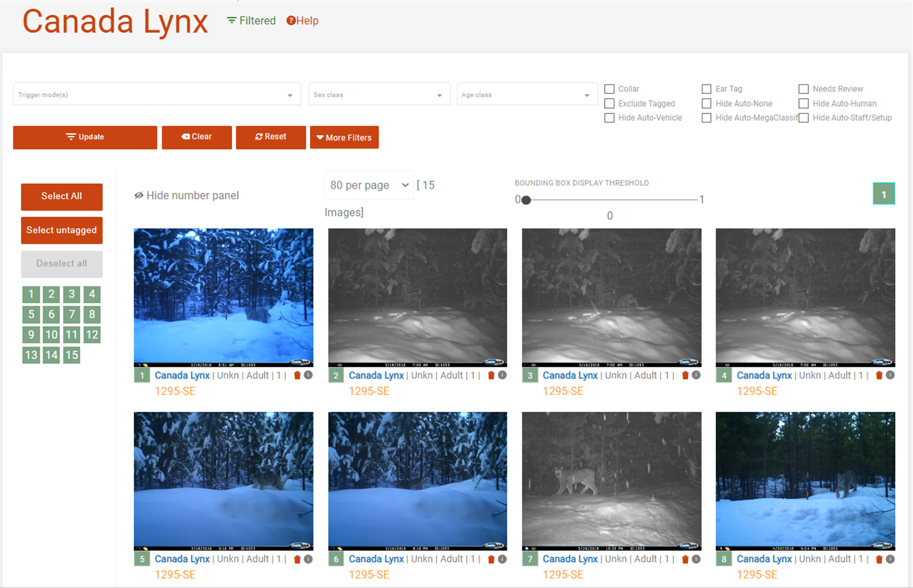This screenshot has width=913, height=588.
Task: Clear the current filters
Action: [197, 137]
